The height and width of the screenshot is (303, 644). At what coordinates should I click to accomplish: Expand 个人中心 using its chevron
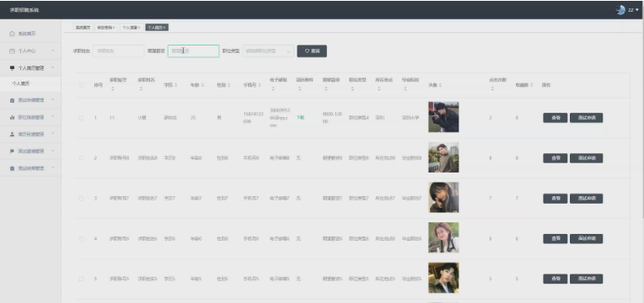[x=53, y=50]
